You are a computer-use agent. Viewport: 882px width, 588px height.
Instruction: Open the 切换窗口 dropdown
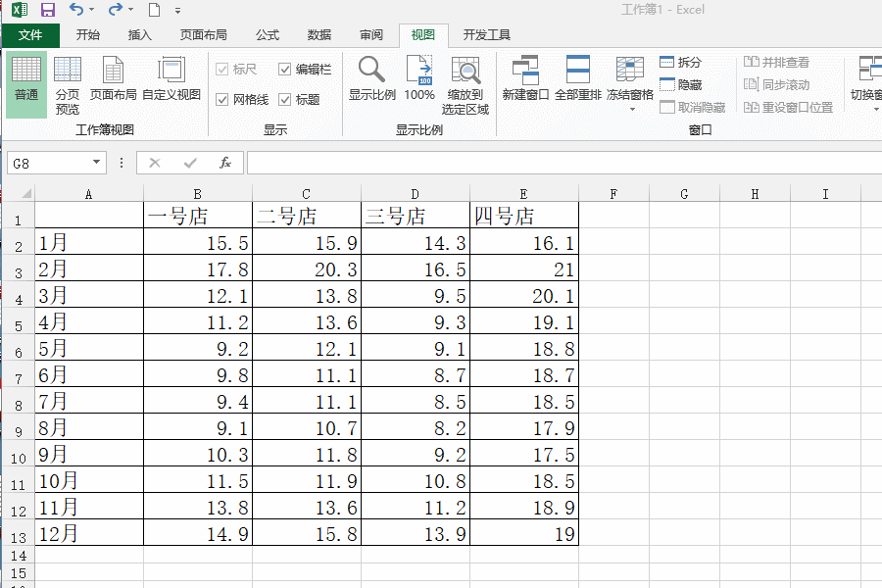(x=866, y=84)
